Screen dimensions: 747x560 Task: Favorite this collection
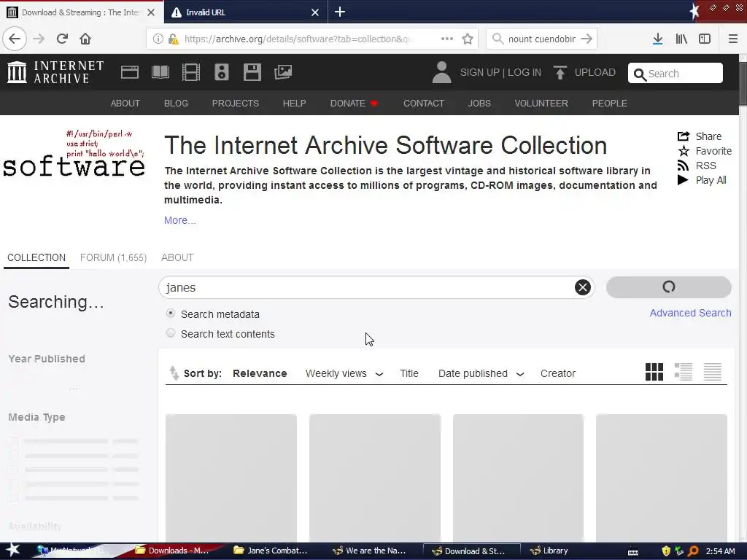pos(705,151)
